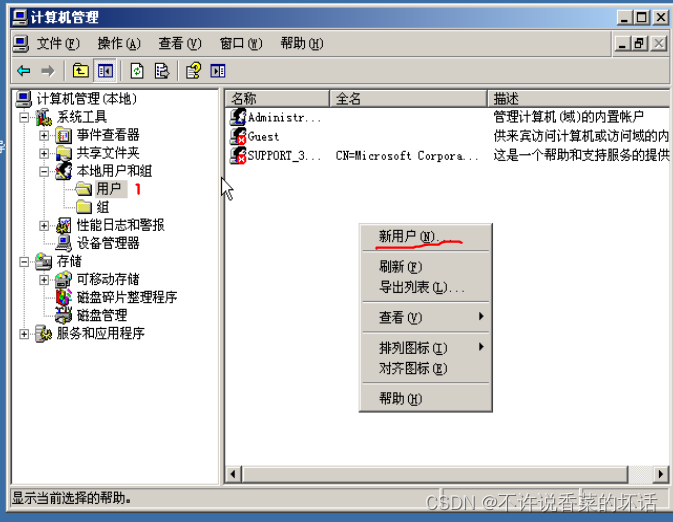
Task: Click the 本地用户和组 icon in tree
Action: pos(64,171)
